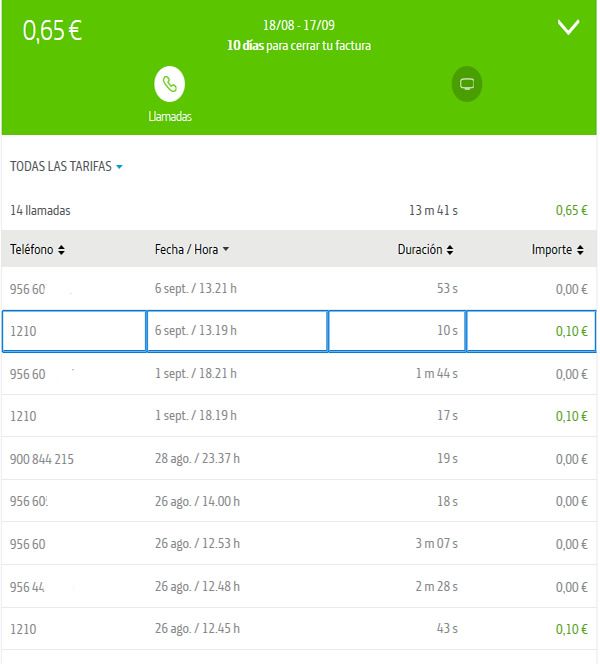Screen dimensions: 600x664
Task: Collapse the billing header with chevron
Action: (x=568, y=27)
